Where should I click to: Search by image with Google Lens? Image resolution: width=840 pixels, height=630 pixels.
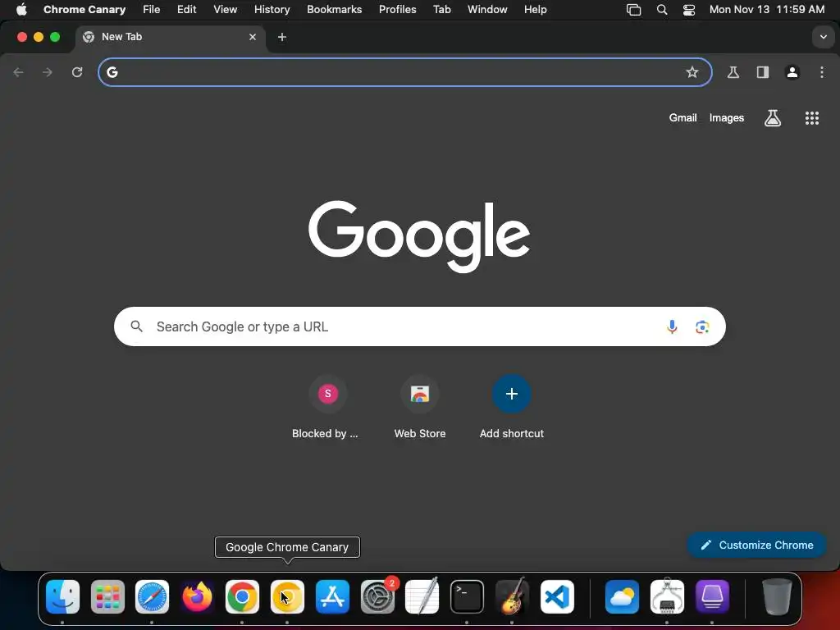pos(702,326)
